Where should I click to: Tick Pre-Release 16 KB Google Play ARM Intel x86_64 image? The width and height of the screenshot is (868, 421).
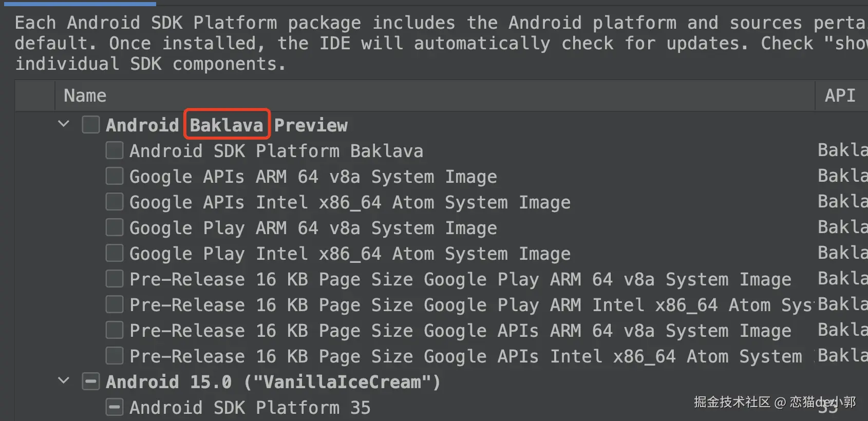114,304
